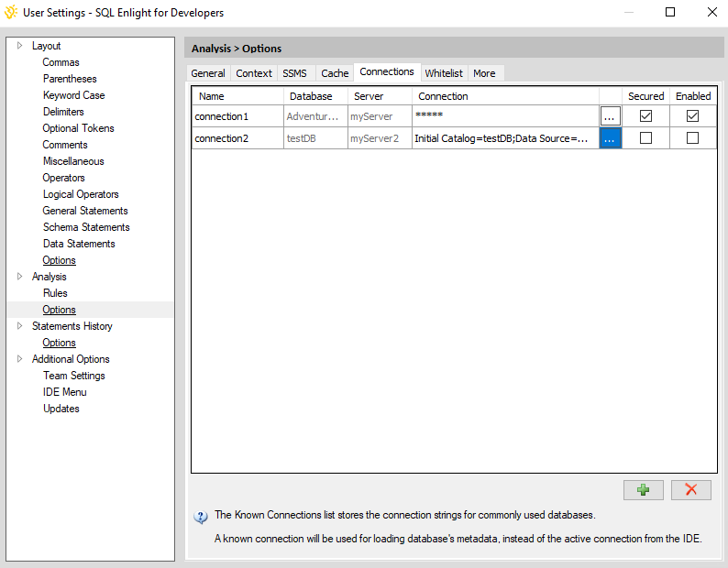
Task: Maximize the User Settings window
Action: click(670, 12)
